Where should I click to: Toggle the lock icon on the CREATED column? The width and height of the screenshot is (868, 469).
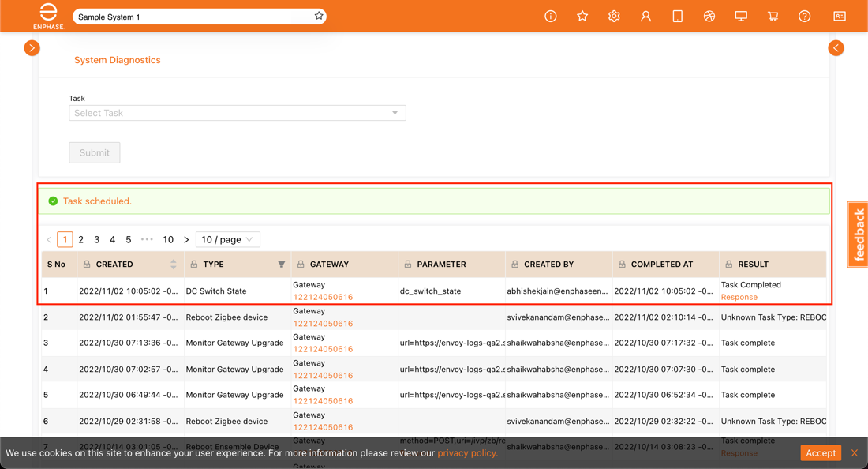click(87, 264)
